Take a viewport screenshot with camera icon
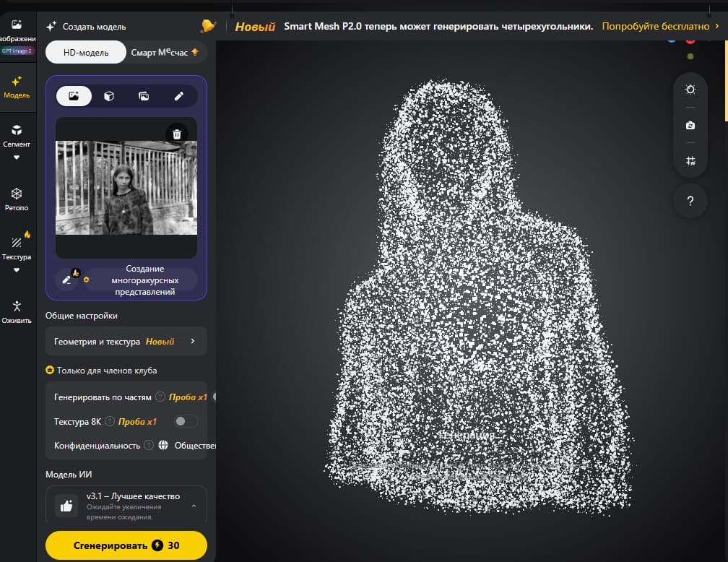728x562 pixels. (690, 126)
